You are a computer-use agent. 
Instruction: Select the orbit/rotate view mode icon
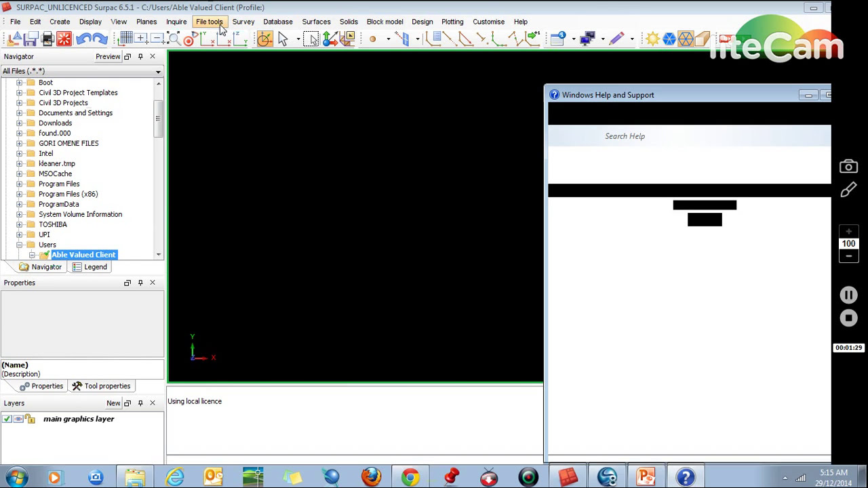pos(265,39)
